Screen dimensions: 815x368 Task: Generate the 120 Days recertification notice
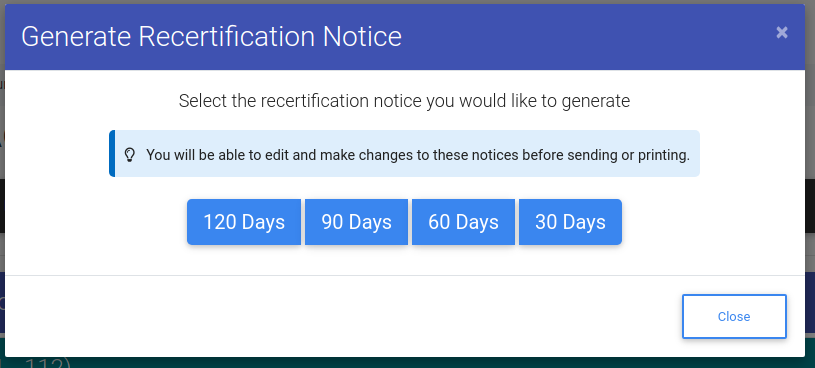[x=244, y=222]
